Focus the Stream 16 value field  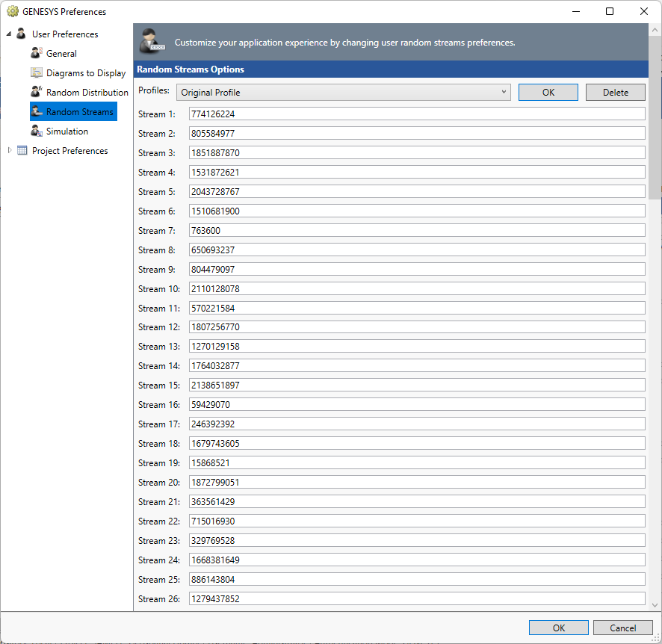[x=416, y=405]
